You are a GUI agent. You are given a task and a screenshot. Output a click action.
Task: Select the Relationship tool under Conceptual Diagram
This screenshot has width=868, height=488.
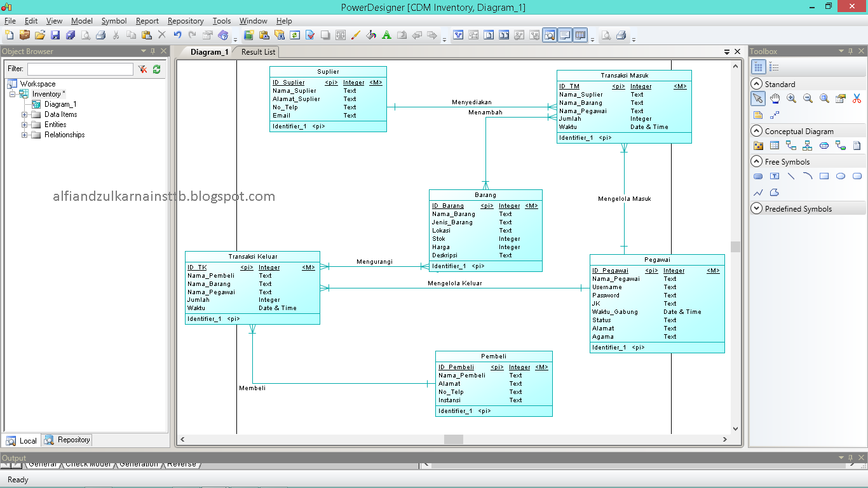(791, 145)
